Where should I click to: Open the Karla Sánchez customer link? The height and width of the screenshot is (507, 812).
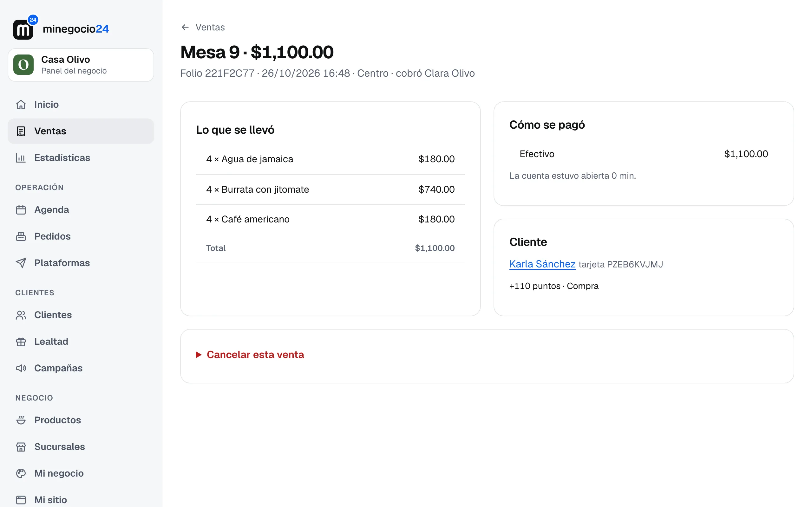[x=542, y=264]
